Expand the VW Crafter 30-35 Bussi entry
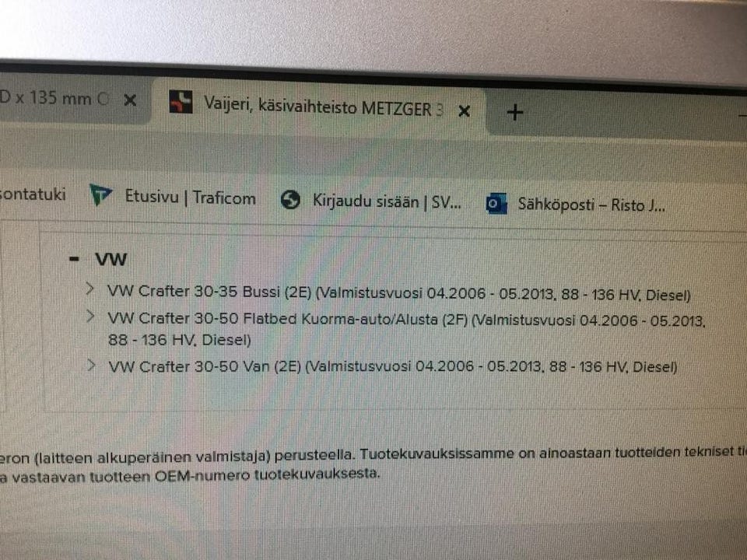This screenshot has width=747, height=560. 89,288
